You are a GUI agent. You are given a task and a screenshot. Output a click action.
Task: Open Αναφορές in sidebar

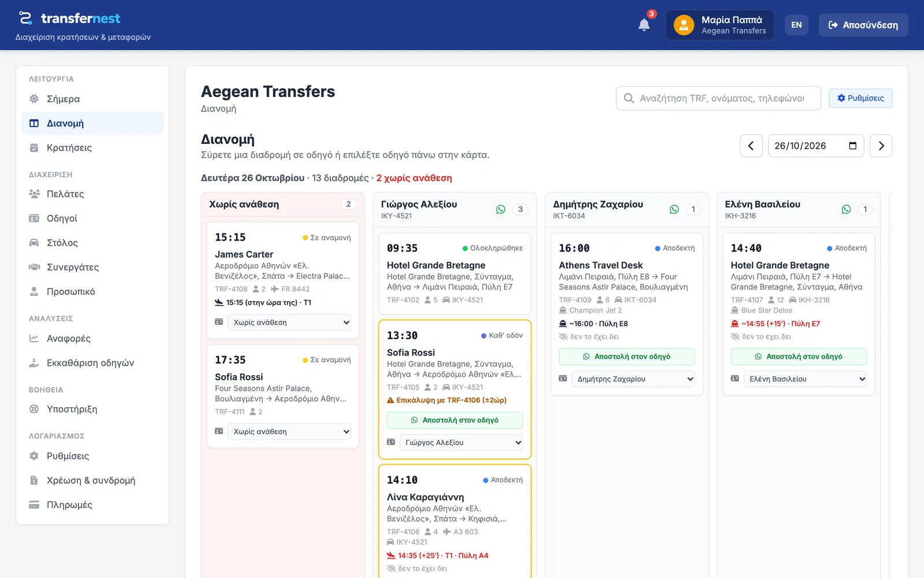click(x=92, y=338)
